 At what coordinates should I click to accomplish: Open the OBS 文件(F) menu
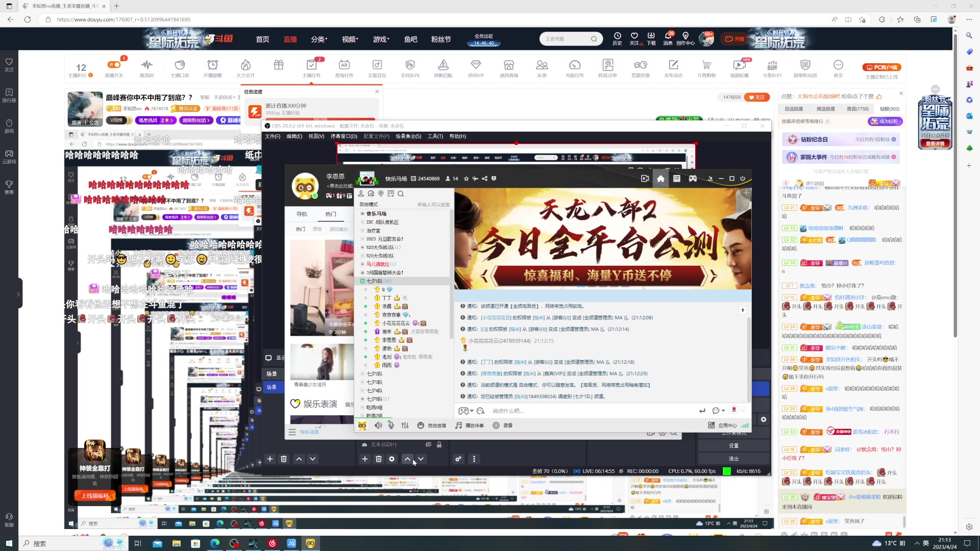pos(273,137)
